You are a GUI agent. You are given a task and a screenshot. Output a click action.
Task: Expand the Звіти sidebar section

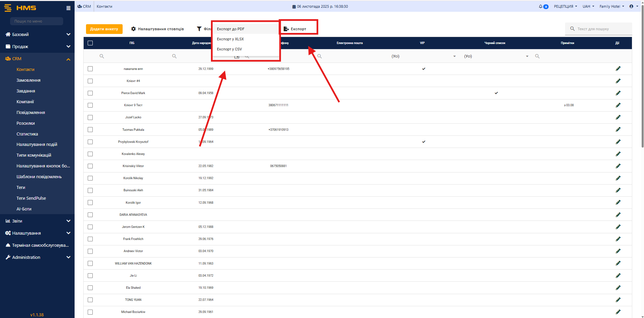[x=37, y=221]
